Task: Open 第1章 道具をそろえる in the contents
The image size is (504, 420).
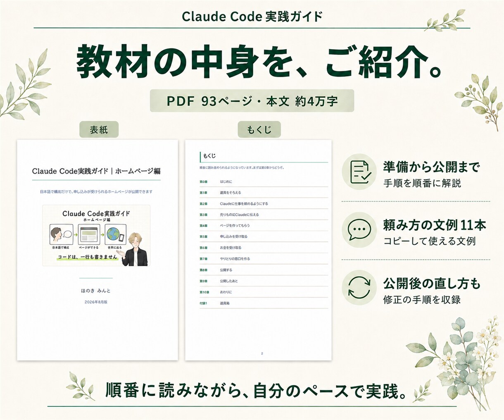Action: tap(264, 193)
